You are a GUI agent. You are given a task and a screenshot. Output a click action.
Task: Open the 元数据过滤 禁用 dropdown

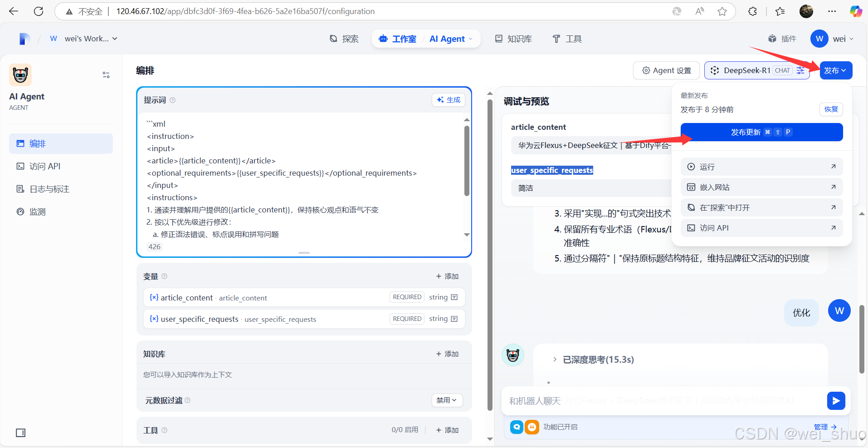point(447,400)
